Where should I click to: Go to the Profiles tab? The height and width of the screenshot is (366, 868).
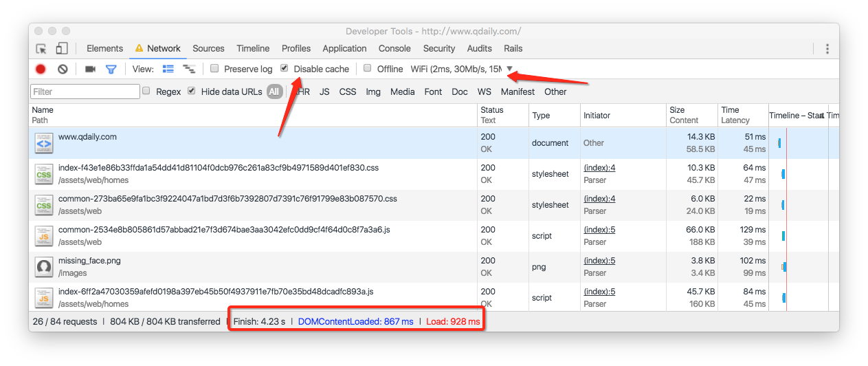point(296,49)
